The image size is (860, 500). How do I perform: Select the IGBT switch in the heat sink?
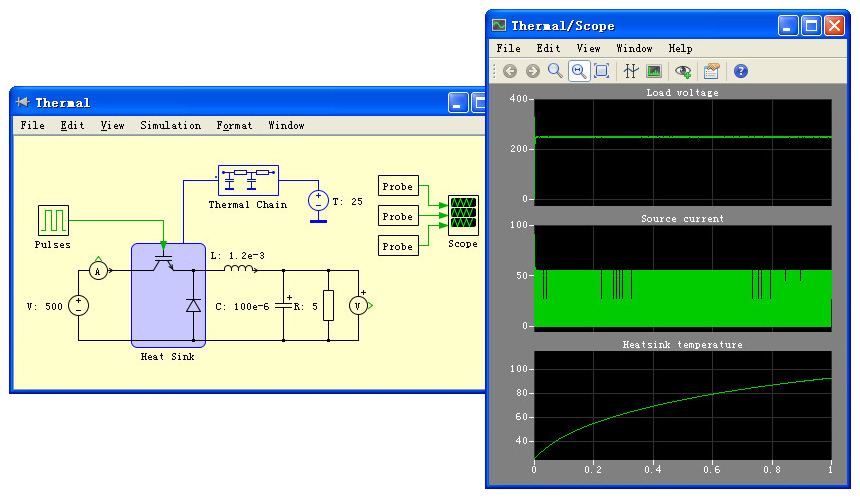(x=163, y=262)
